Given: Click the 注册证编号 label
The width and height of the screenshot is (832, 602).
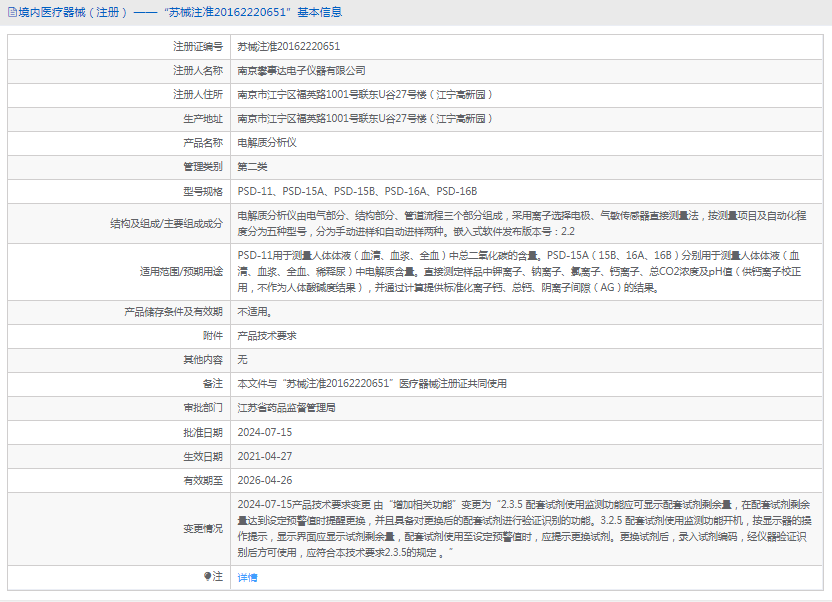Looking at the screenshot, I should click(x=198, y=47).
